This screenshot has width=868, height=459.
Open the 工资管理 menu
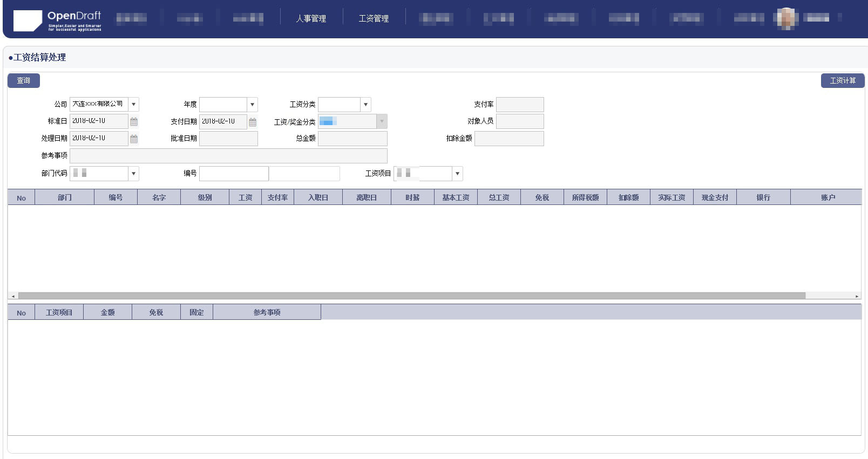374,19
